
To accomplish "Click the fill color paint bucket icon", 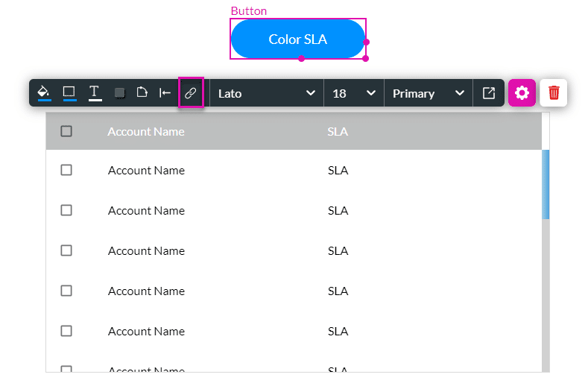I will 44,93.
